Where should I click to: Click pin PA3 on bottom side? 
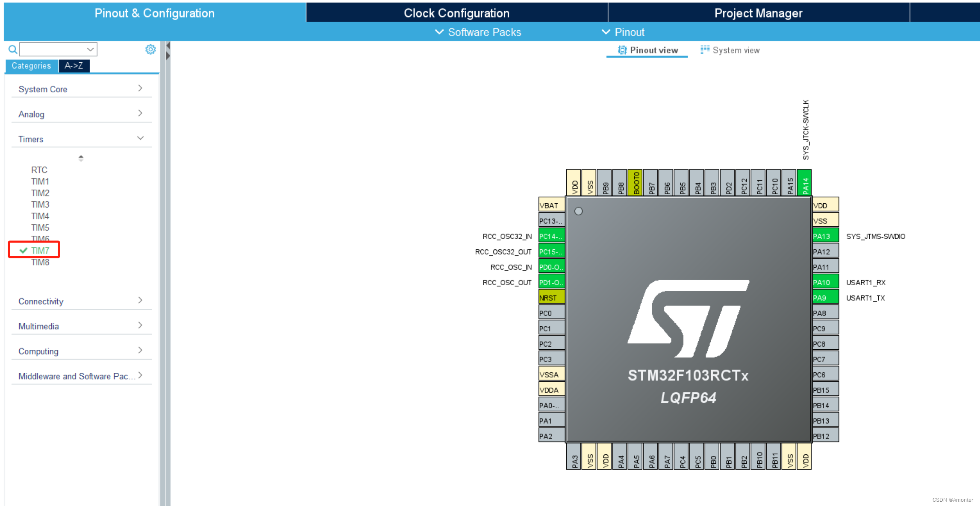574,456
